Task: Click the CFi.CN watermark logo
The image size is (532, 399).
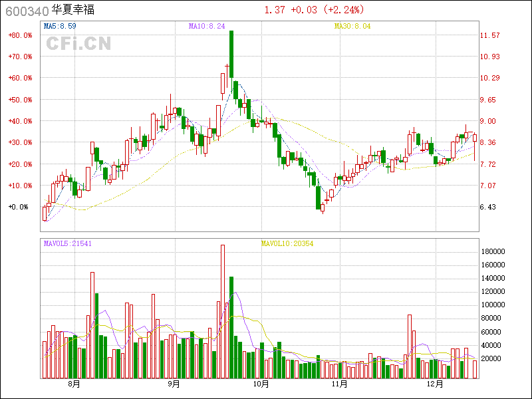Action: pyautogui.click(x=78, y=44)
